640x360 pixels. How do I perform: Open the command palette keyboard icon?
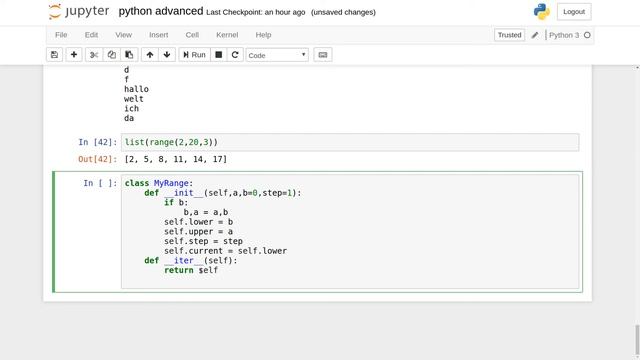[323, 55]
